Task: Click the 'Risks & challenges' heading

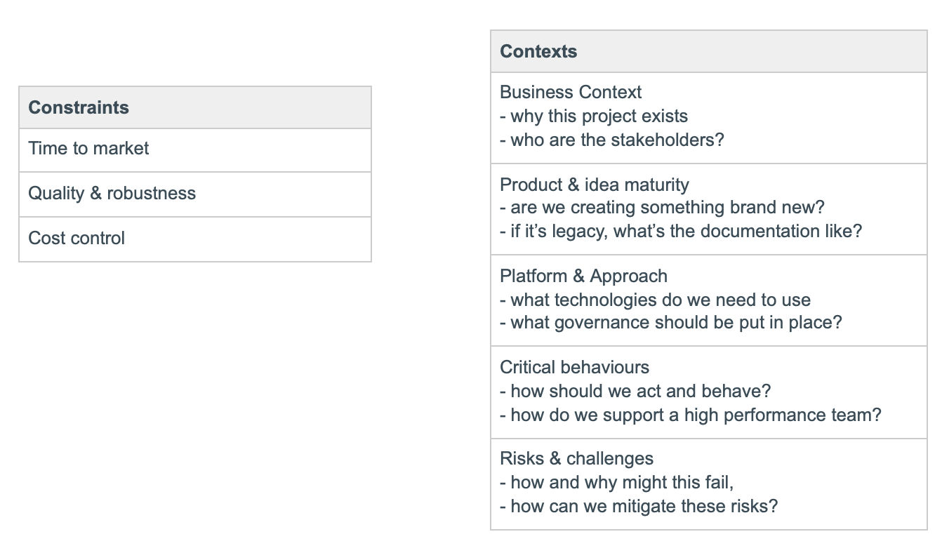Action: (576, 459)
